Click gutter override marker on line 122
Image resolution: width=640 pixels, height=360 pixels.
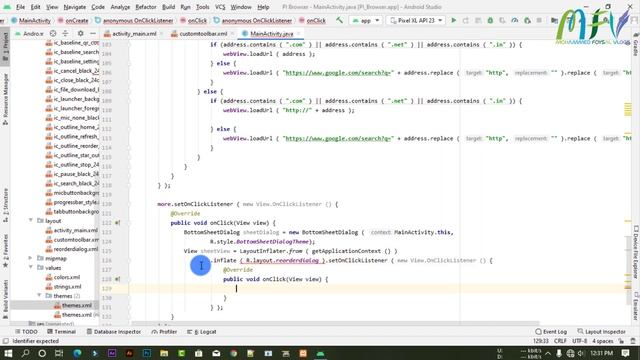[117, 223]
